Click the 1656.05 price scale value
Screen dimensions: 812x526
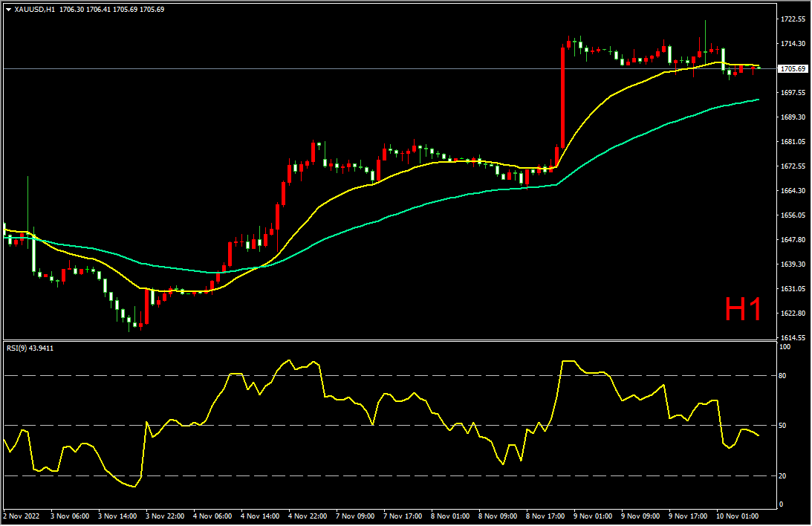(x=793, y=215)
